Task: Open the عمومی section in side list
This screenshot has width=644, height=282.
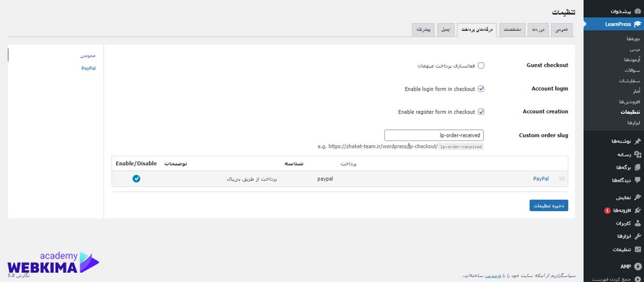Action: tap(88, 55)
